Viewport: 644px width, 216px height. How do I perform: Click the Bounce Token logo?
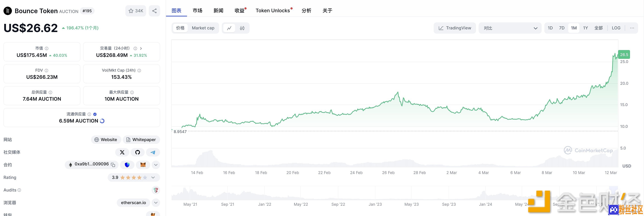pos(8,11)
